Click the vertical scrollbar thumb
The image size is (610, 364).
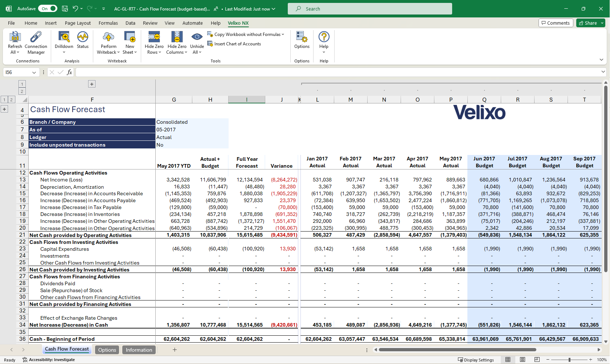click(x=606, y=179)
